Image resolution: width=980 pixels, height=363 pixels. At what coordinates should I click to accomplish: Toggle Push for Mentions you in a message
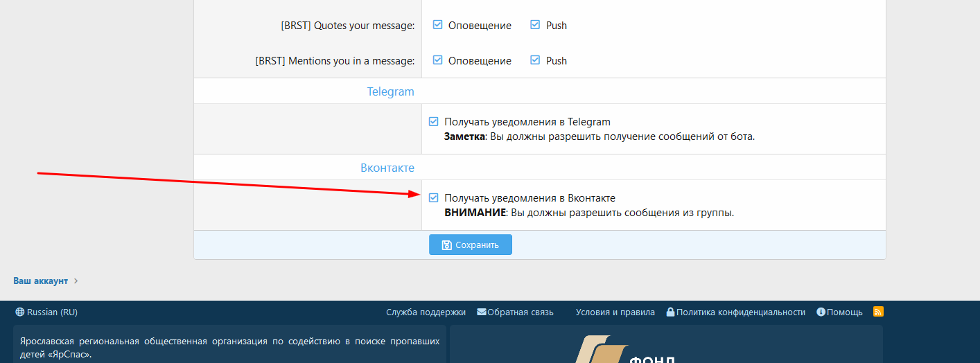pos(535,60)
